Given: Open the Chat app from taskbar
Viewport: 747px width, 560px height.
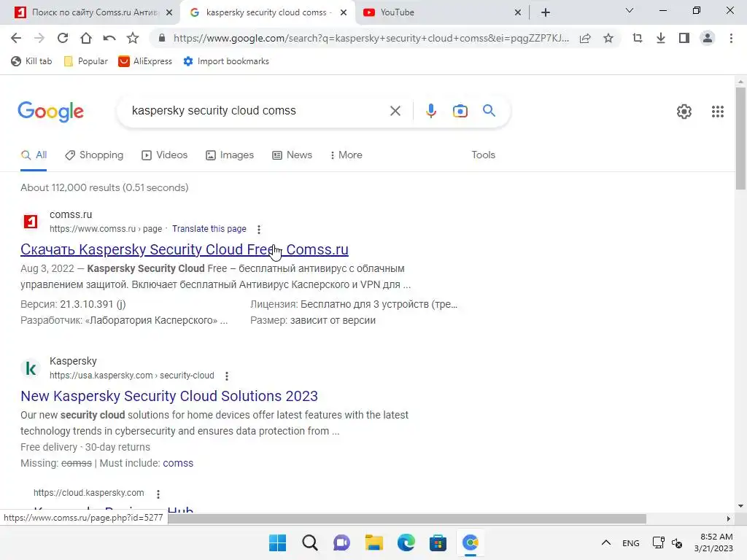Looking at the screenshot, I should pos(341,542).
